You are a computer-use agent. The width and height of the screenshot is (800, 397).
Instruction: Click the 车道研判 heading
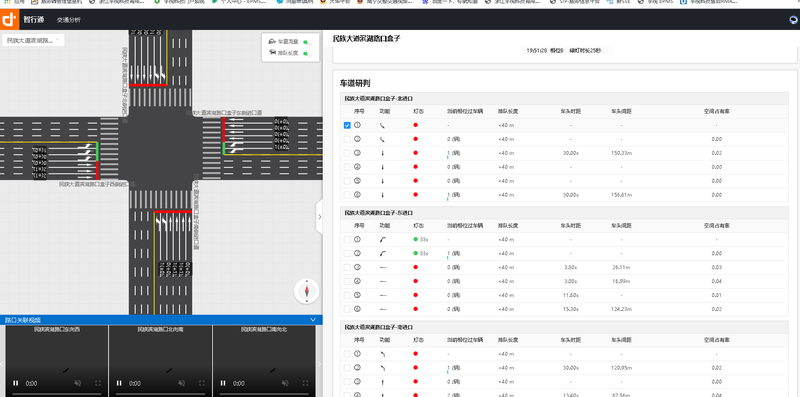coord(354,83)
